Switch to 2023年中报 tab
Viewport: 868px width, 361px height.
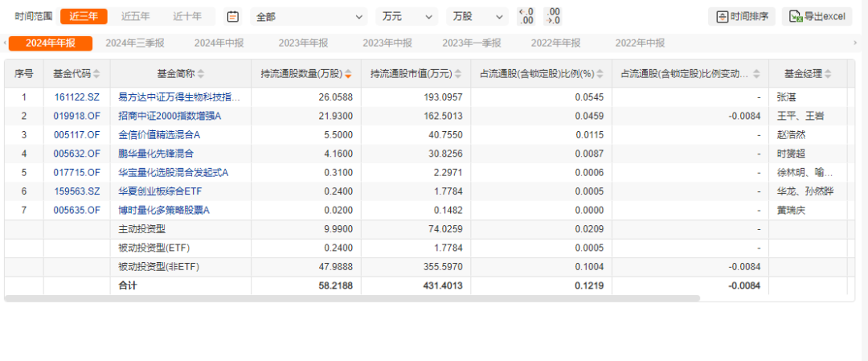(387, 43)
